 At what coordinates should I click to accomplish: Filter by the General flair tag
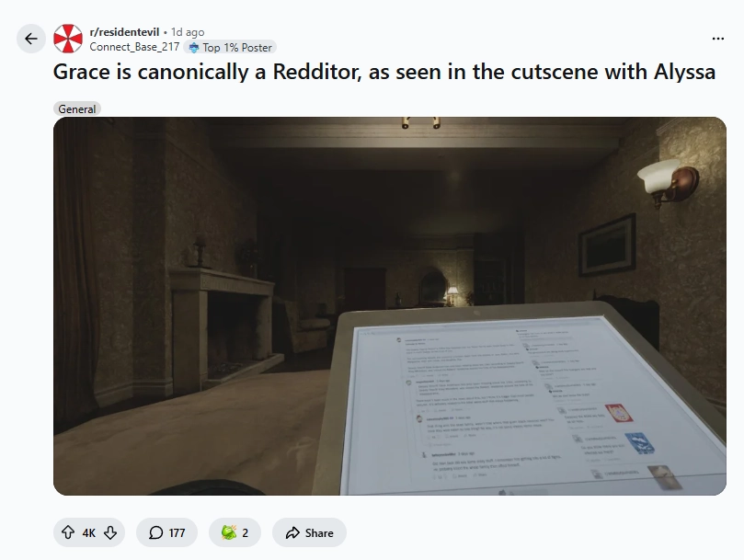[x=77, y=109]
